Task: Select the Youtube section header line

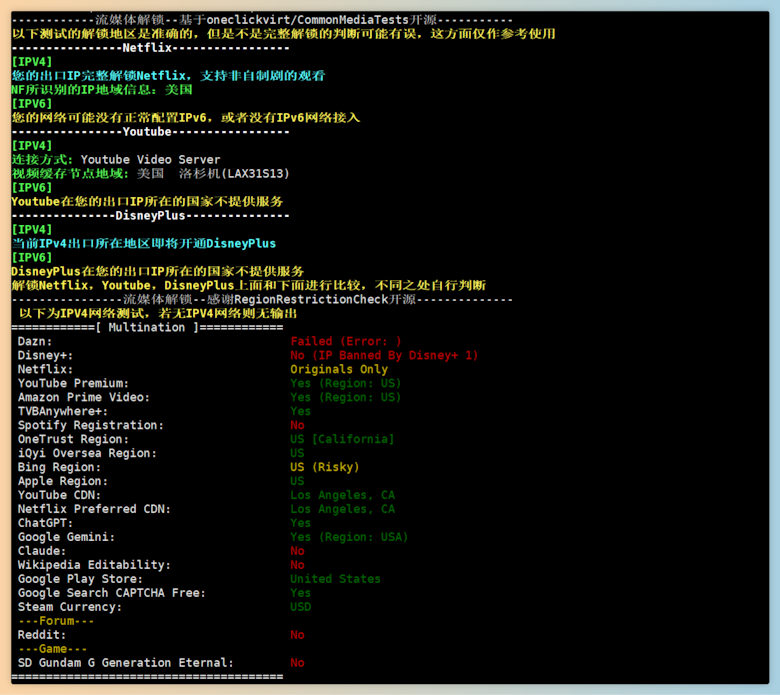Action: pos(150,132)
